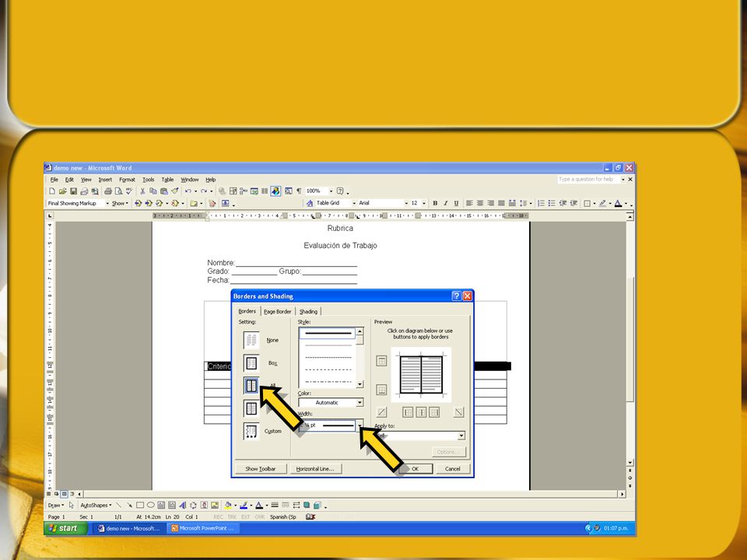Select the Borders tab
The image size is (747, 560).
[247, 311]
